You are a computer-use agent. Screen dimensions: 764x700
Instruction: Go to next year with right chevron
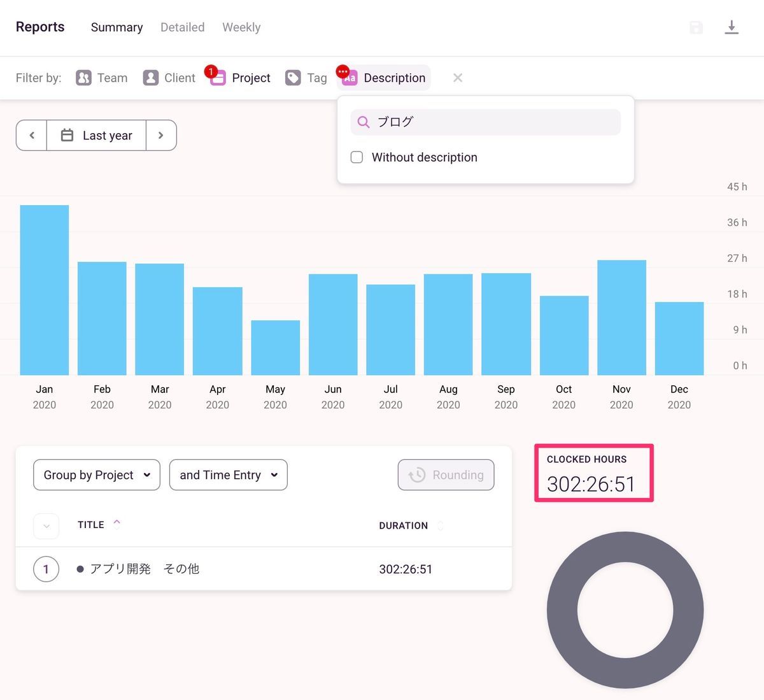click(x=161, y=135)
